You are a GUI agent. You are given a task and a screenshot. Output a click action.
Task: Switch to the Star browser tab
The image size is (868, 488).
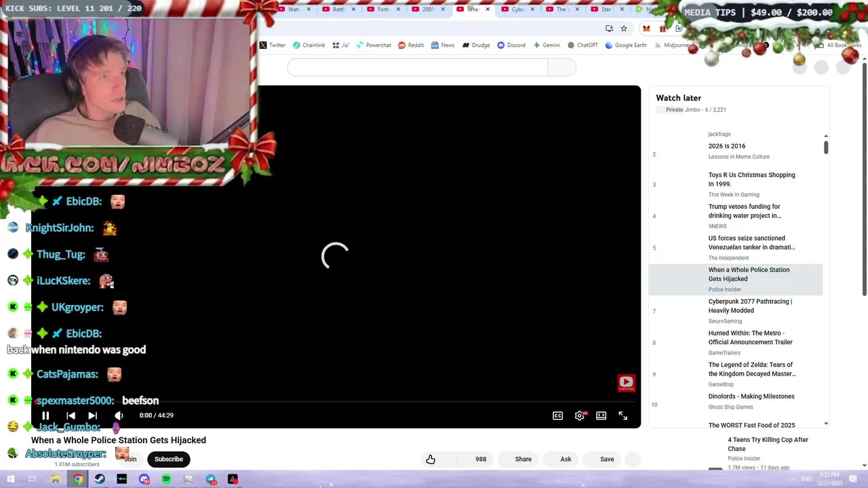[606, 9]
